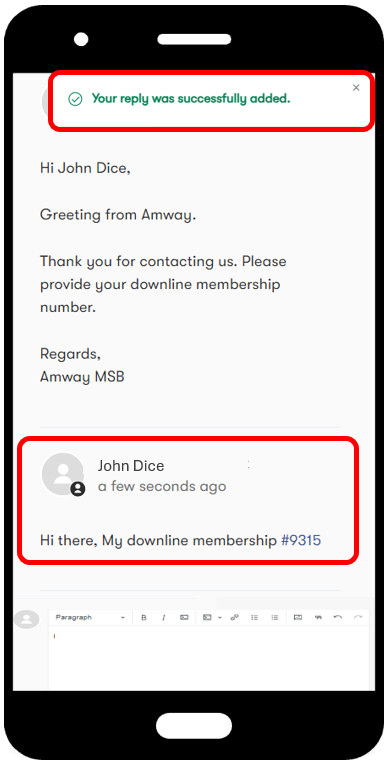This screenshot has height=764, width=387.
Task: Toggle bold formatting in editor toolbar
Action: (144, 617)
